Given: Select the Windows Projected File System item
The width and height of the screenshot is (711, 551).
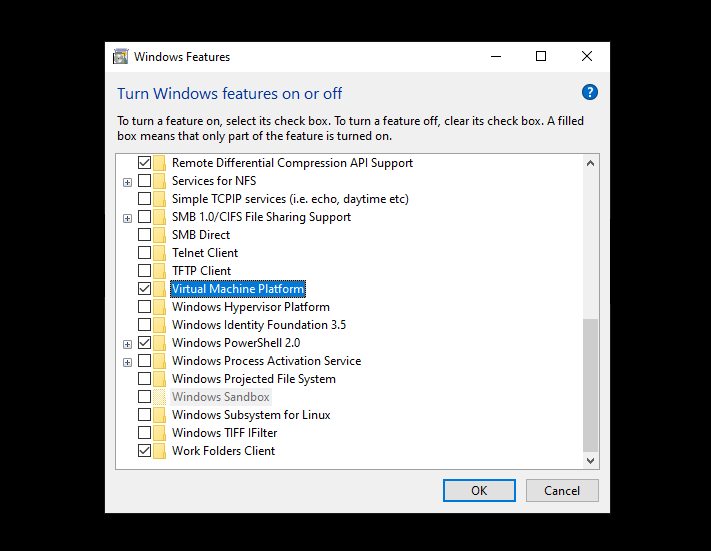Looking at the screenshot, I should pos(254,379).
